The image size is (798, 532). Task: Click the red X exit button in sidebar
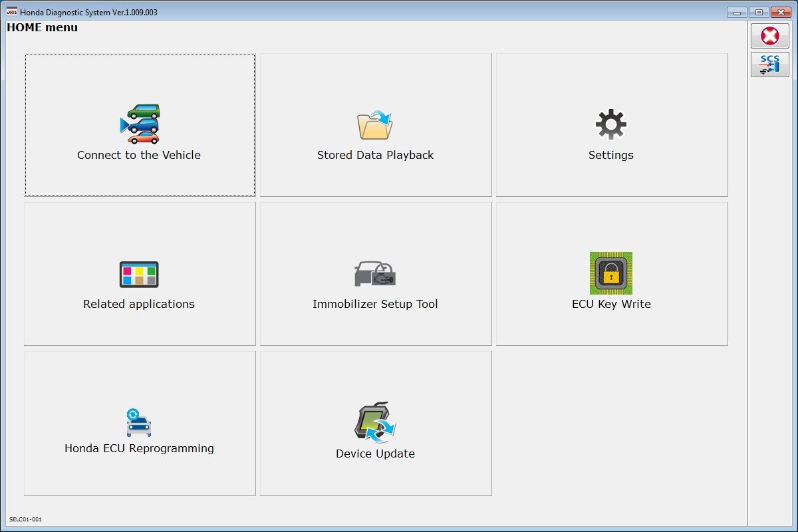point(769,36)
